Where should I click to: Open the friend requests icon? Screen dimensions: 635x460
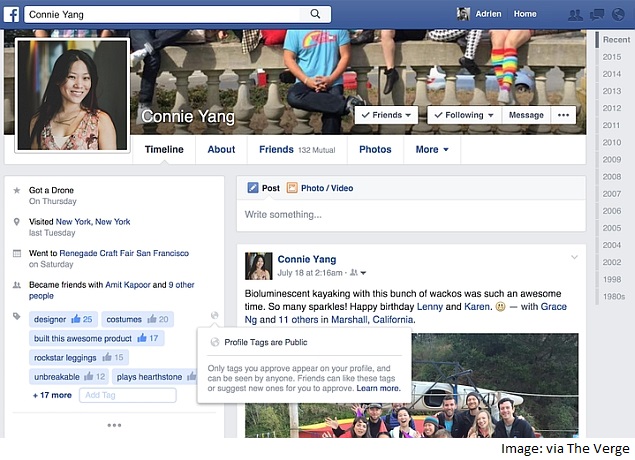tap(575, 15)
